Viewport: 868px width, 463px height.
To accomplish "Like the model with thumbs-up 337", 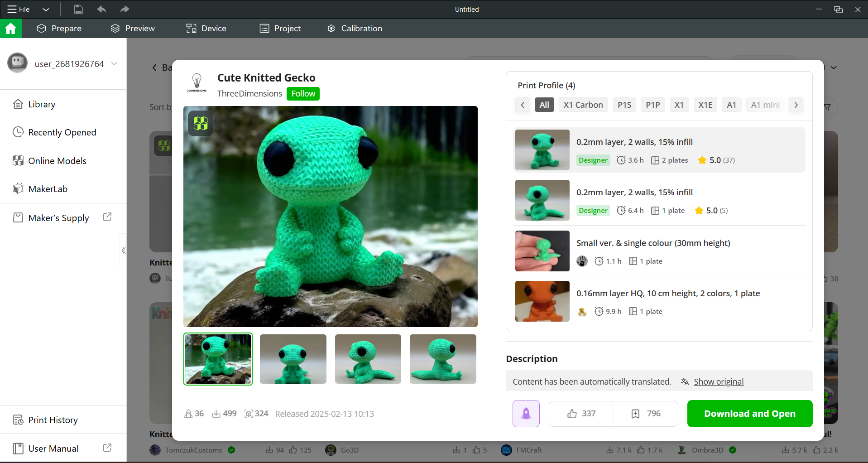I will (581, 414).
